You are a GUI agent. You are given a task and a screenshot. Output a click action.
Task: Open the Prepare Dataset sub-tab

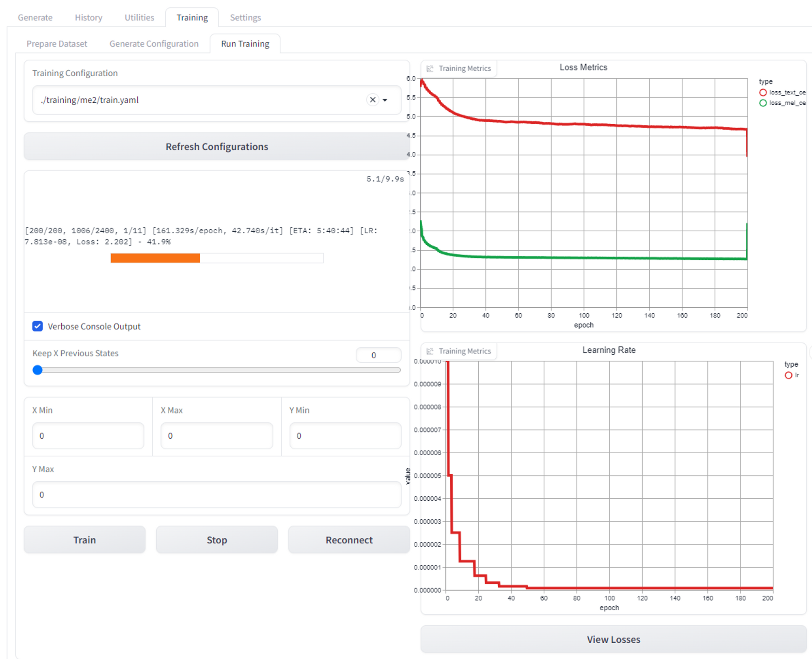57,44
